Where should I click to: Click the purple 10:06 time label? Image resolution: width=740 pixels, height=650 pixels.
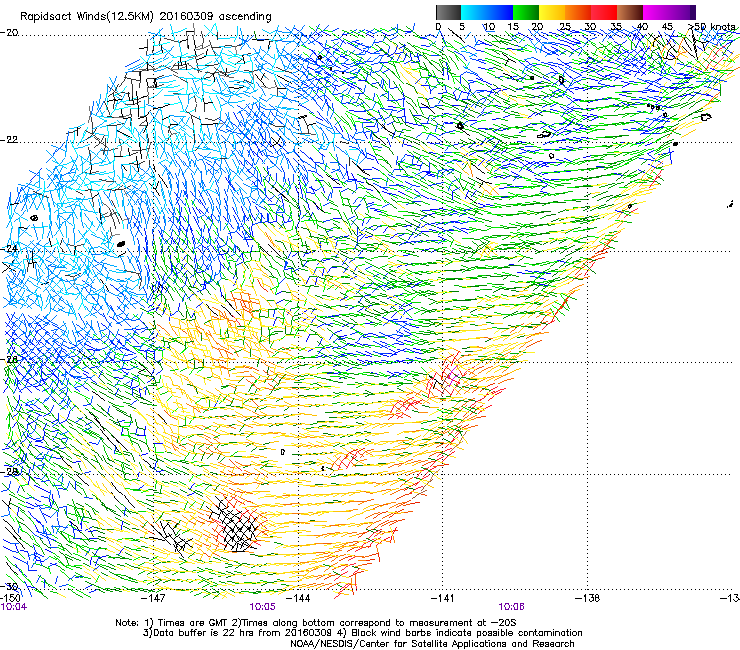(512, 607)
